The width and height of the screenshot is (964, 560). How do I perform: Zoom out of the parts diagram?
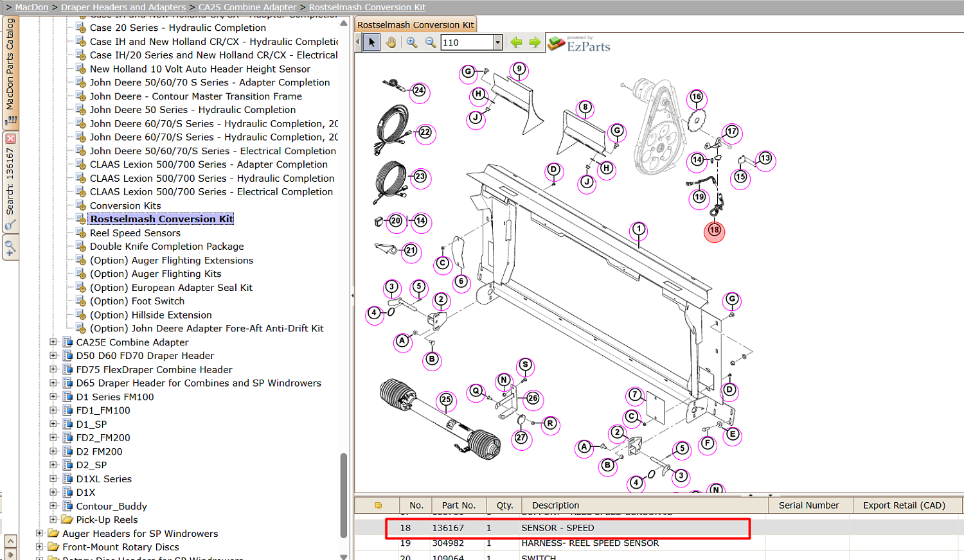(x=431, y=42)
